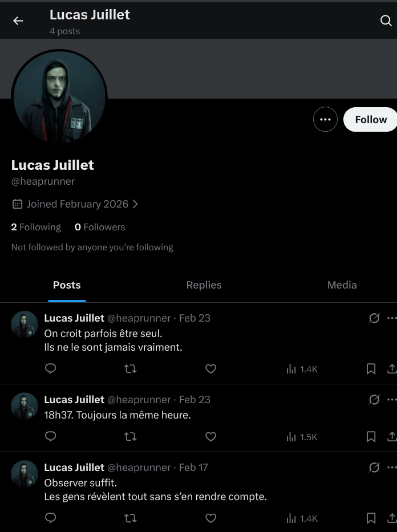The height and width of the screenshot is (532, 397).
Task: Open Grok icon on 'Observer suffit' post
Action: (x=374, y=468)
